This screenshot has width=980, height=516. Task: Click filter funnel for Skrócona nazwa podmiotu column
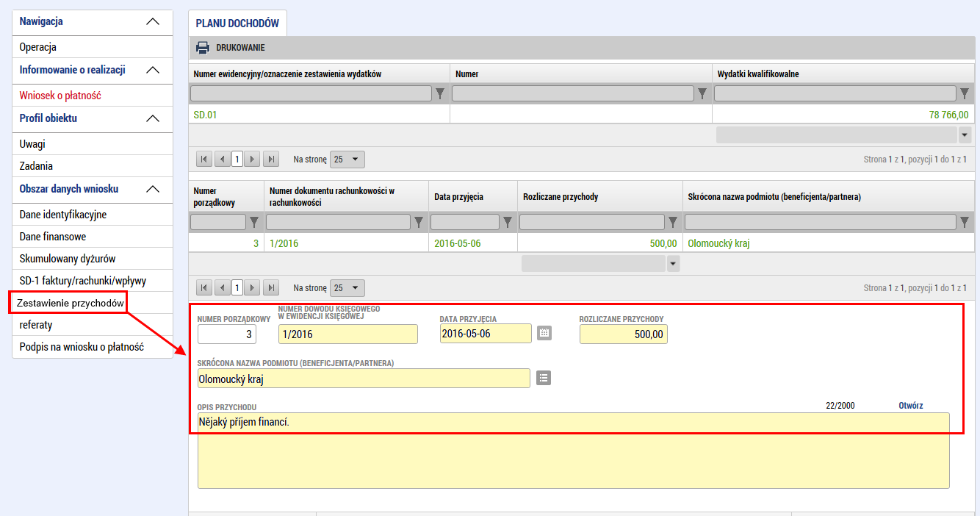coord(965,222)
